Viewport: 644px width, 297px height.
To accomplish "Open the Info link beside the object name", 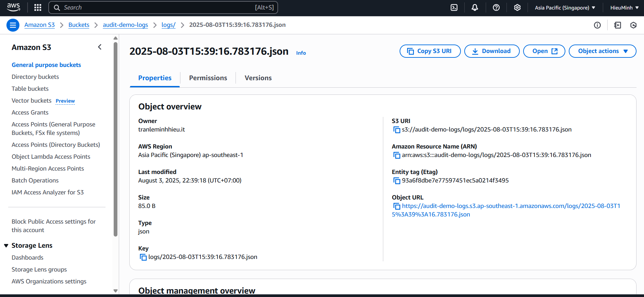I will coord(301,53).
